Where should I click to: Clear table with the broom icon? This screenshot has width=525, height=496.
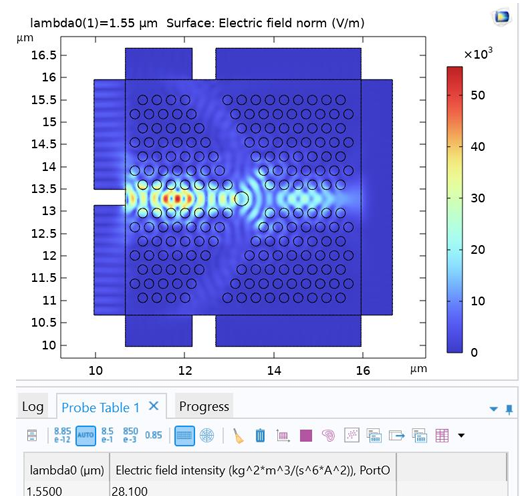[238, 436]
